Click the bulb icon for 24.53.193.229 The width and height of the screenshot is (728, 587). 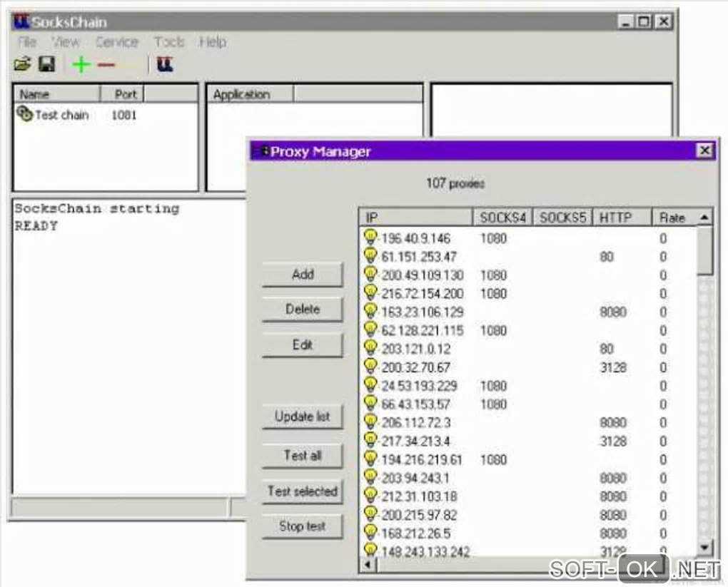[x=370, y=384]
